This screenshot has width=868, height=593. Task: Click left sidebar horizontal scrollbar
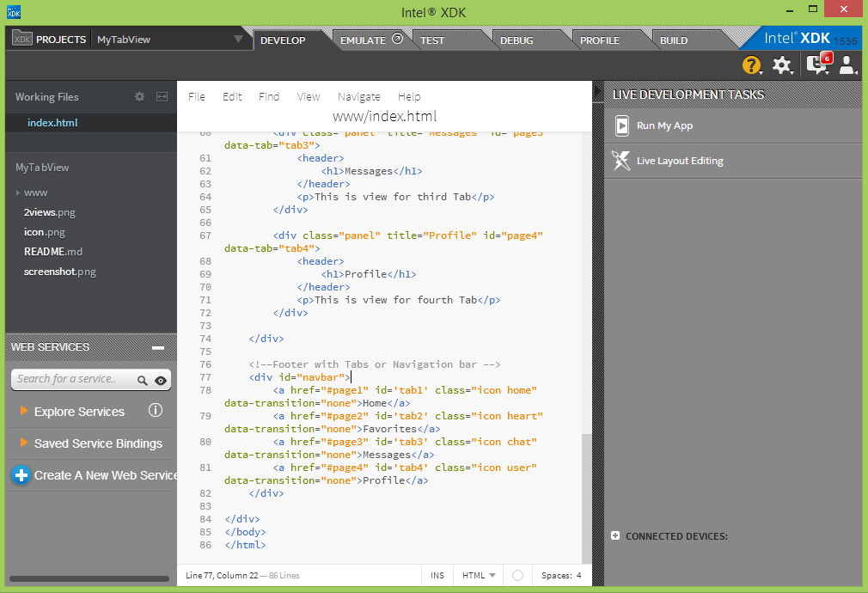[89, 578]
